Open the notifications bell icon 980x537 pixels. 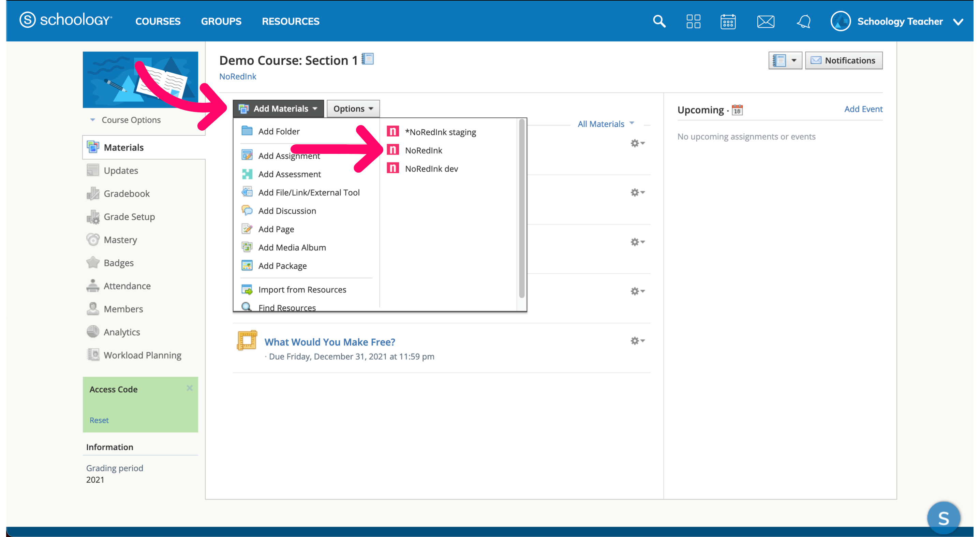coord(803,21)
